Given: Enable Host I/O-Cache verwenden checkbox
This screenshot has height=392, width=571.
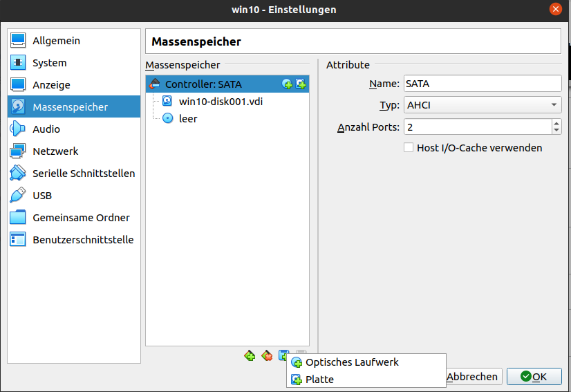Looking at the screenshot, I should pyautogui.click(x=409, y=148).
